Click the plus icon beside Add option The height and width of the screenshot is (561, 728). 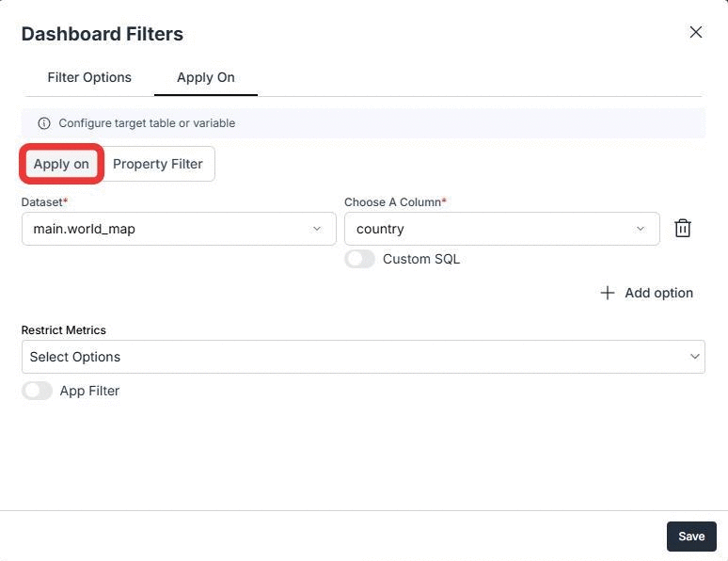[608, 293]
